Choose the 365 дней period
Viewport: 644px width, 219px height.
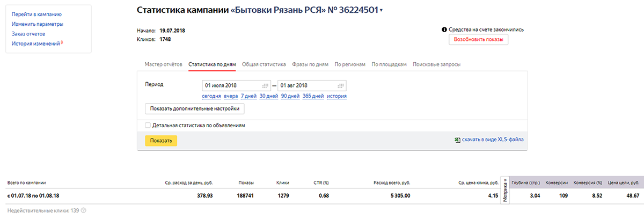[x=313, y=96]
